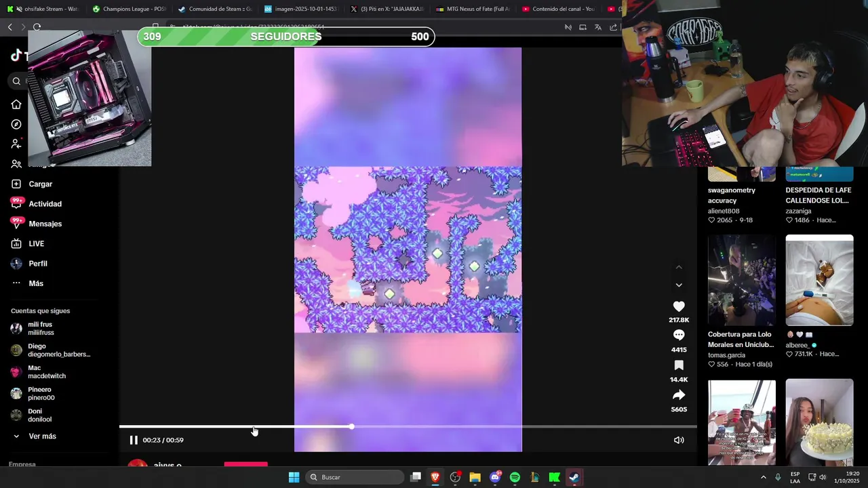
Task: Like the video with the heart icon
Action: (679, 306)
